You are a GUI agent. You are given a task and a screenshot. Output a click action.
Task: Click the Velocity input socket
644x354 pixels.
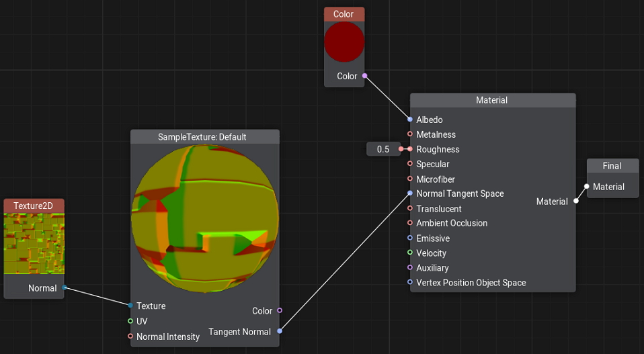pos(410,253)
